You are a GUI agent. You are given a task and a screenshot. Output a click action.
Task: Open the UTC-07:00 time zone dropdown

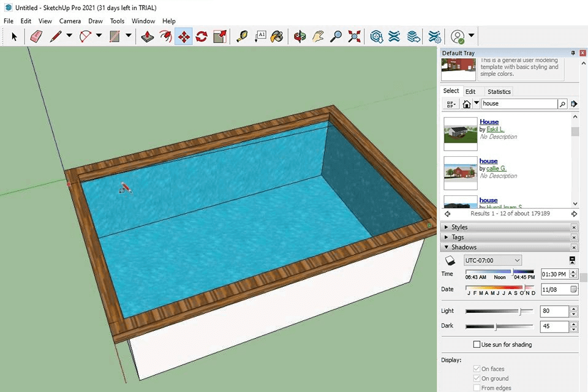click(492, 260)
